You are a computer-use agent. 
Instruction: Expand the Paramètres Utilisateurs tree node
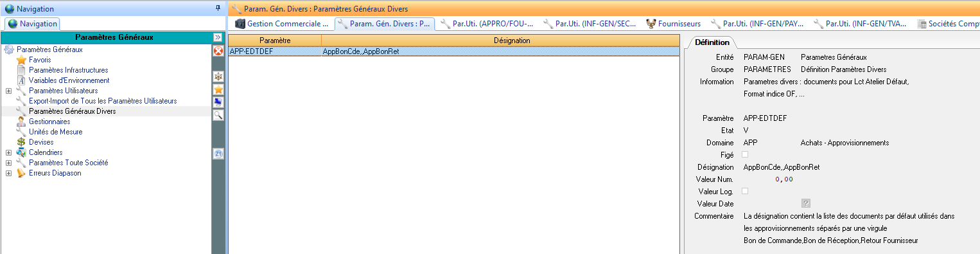point(8,91)
